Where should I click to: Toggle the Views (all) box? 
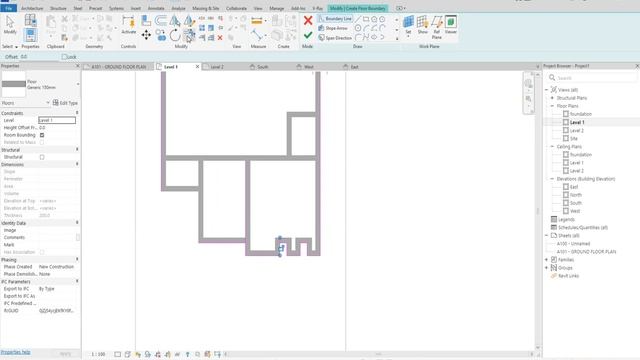click(x=554, y=89)
